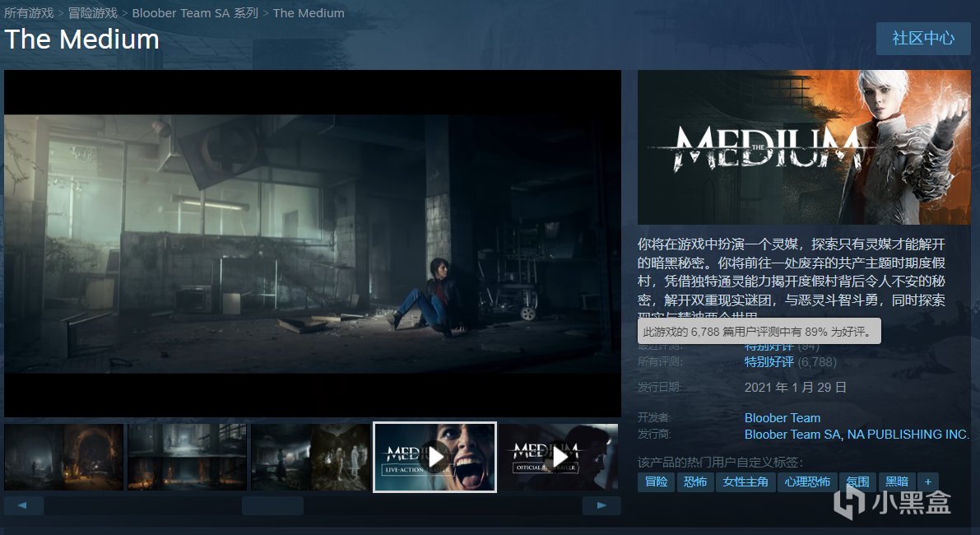Select the third dual-reality screenshot thumbnail

pos(310,457)
